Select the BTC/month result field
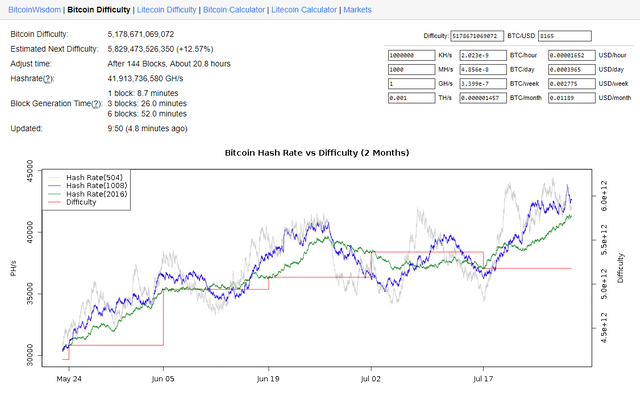Screen dimensions: 640x393 (x=483, y=98)
